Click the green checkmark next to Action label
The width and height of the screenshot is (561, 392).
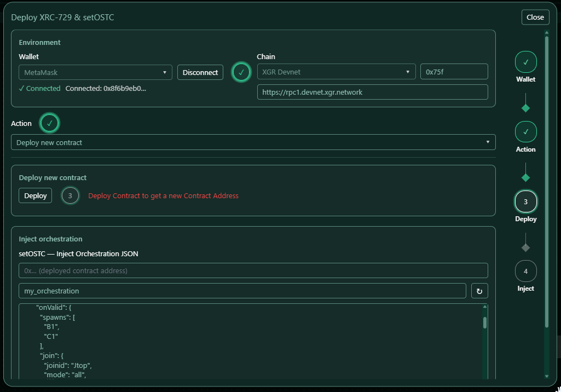[x=49, y=123]
